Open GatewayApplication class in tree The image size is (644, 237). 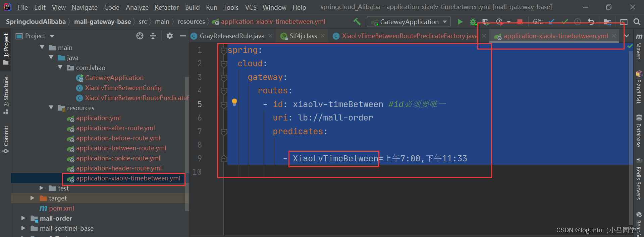(x=114, y=78)
